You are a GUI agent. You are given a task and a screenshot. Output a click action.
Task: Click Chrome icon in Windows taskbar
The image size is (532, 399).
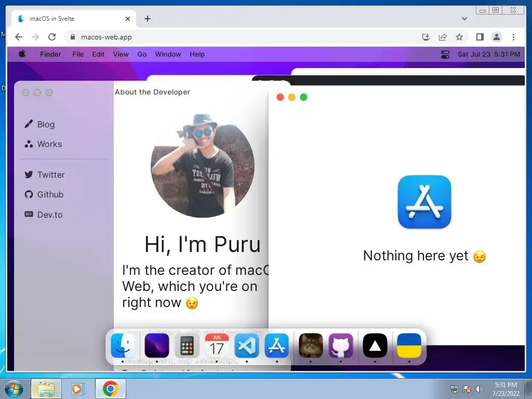pyautogui.click(x=111, y=389)
